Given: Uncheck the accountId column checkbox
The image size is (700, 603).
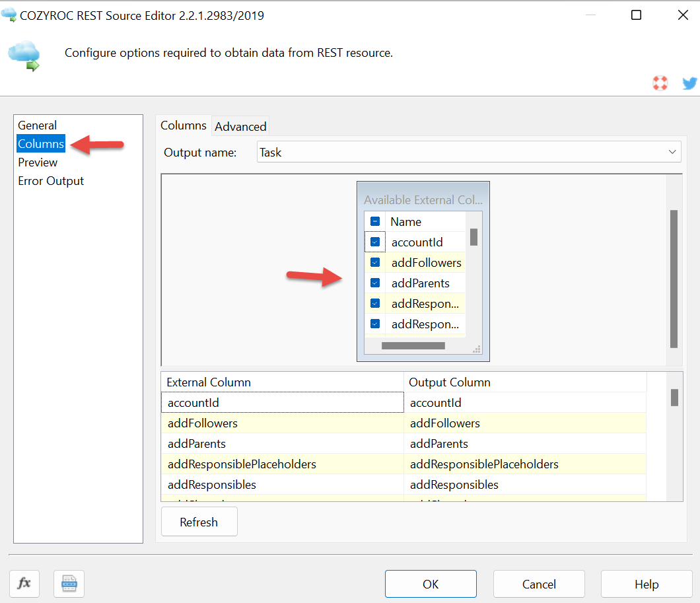Looking at the screenshot, I should tap(375, 242).
